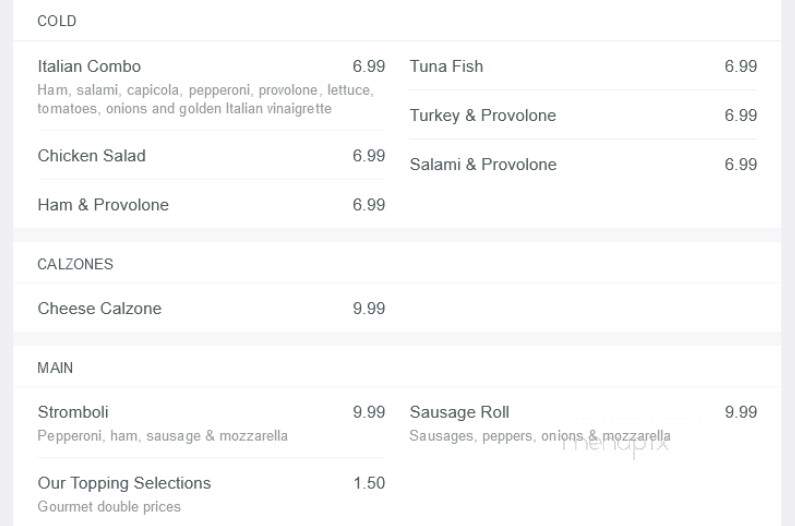Click the Cheese Calzone 9.99 price
Image resolution: width=795 pixels, height=526 pixels.
click(369, 308)
